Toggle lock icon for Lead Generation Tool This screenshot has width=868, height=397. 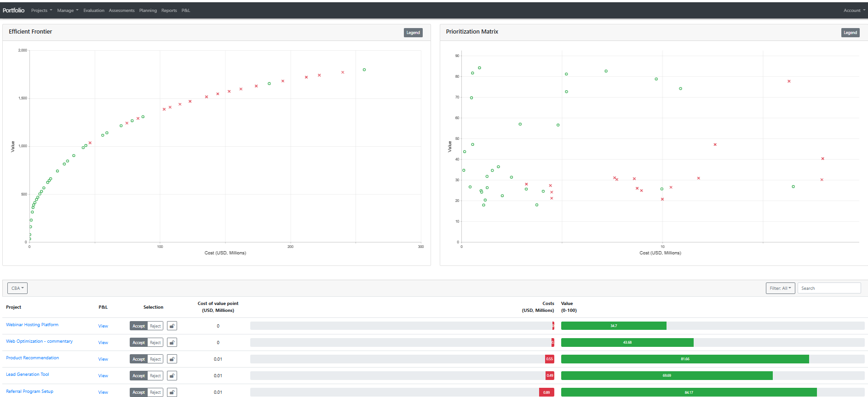(x=172, y=376)
